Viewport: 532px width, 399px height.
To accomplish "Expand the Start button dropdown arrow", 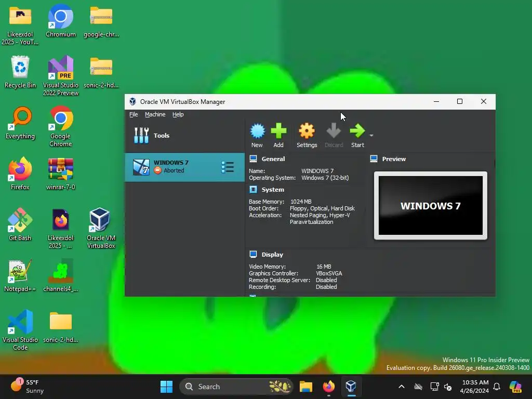I will coord(371,136).
